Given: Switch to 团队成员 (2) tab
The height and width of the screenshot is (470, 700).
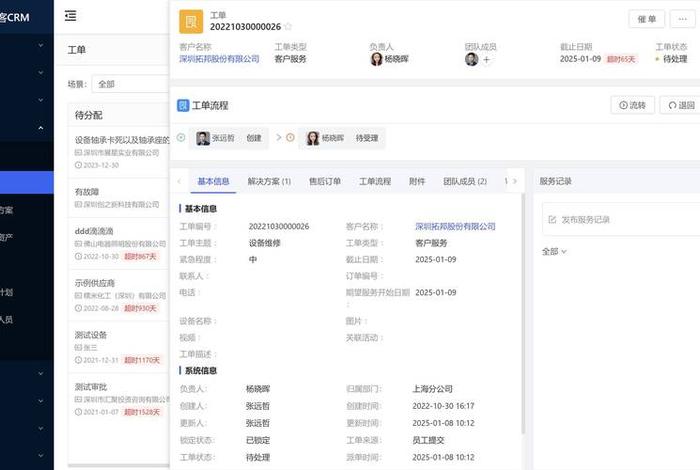Looking at the screenshot, I should click(465, 181).
